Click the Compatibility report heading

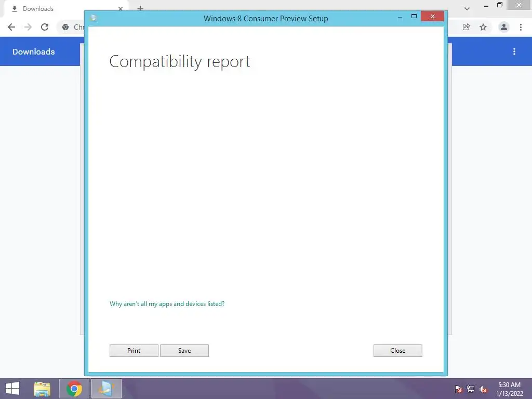(x=179, y=62)
